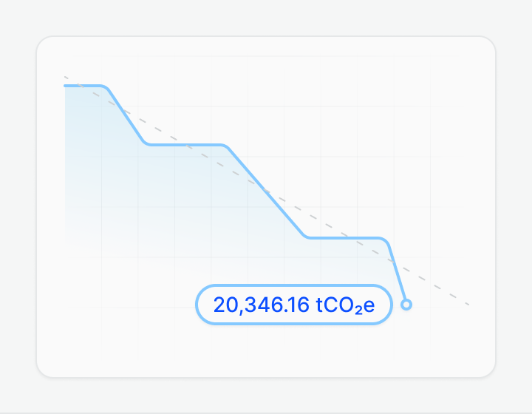Click the first flat plateau of blue line
The image size is (532, 414).
[83, 86]
